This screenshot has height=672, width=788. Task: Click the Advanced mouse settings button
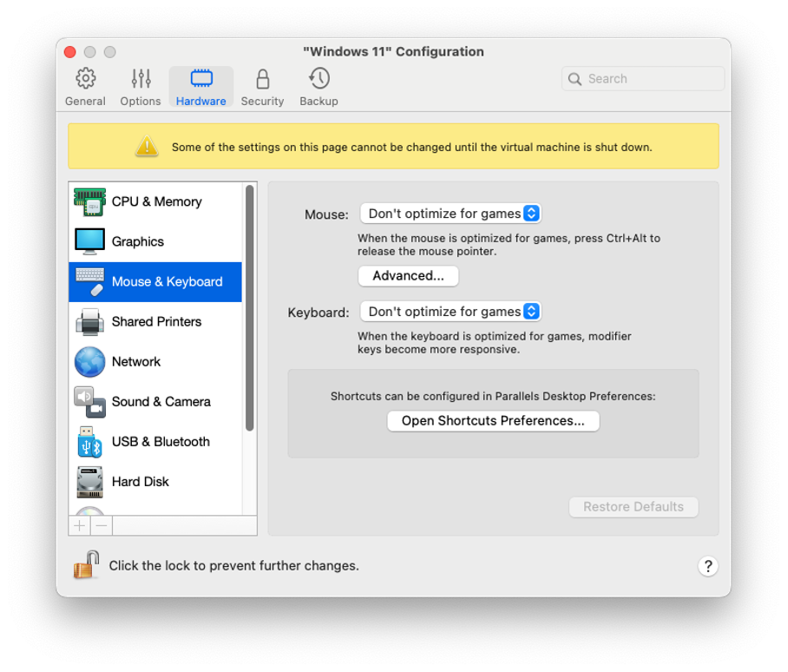(x=408, y=275)
